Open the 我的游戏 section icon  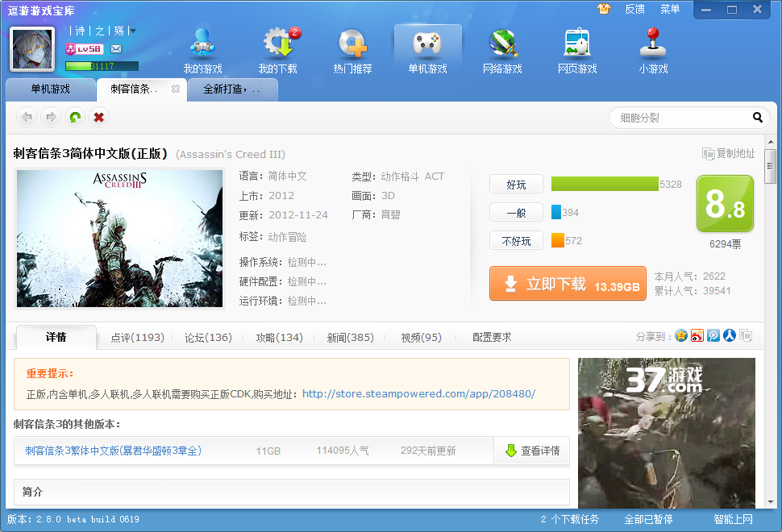(202, 52)
